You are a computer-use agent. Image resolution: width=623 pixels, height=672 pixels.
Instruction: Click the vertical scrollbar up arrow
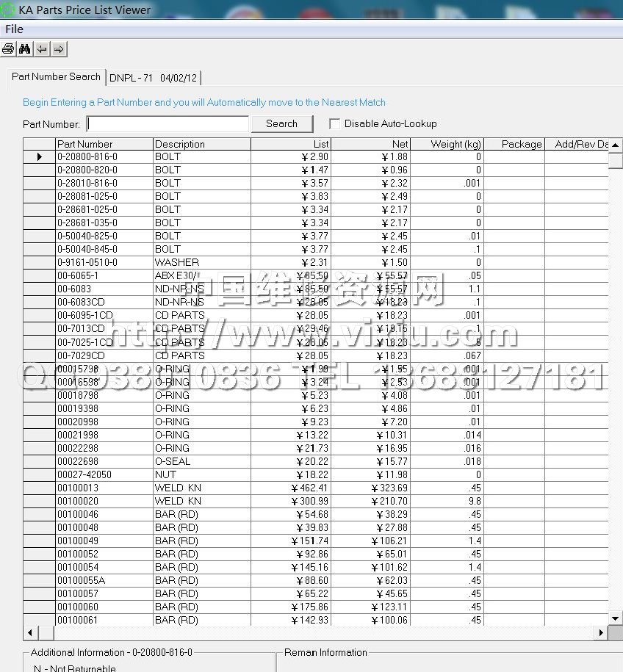(x=616, y=145)
